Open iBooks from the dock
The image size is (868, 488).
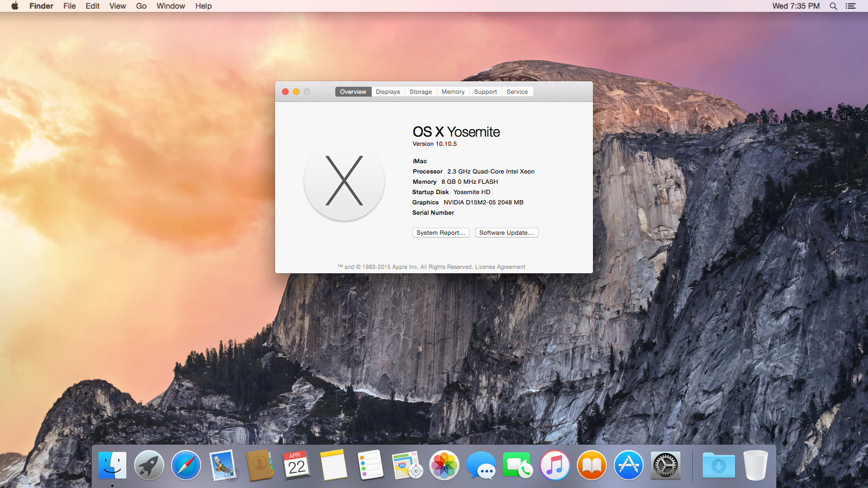tap(591, 465)
